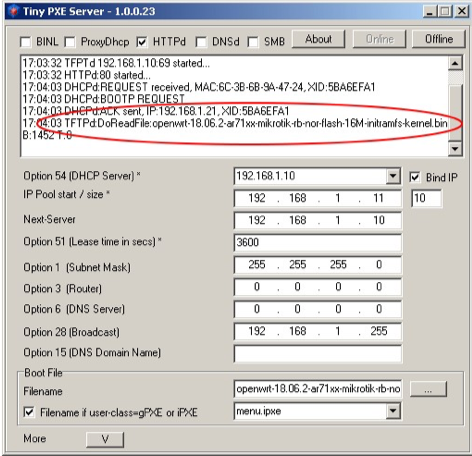Click the Online button
This screenshot has height=456, width=472.
[x=379, y=39]
